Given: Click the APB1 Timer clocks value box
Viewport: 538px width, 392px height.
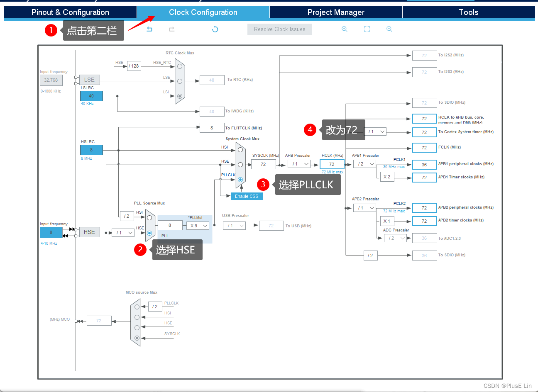Looking at the screenshot, I should click(424, 178).
